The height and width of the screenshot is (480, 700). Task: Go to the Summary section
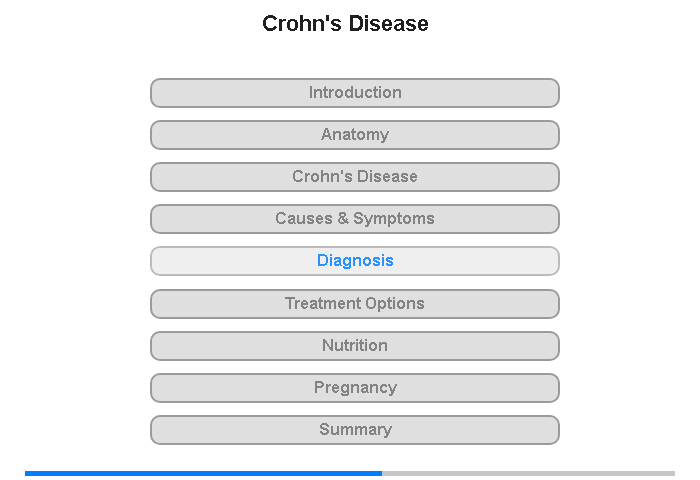(355, 430)
